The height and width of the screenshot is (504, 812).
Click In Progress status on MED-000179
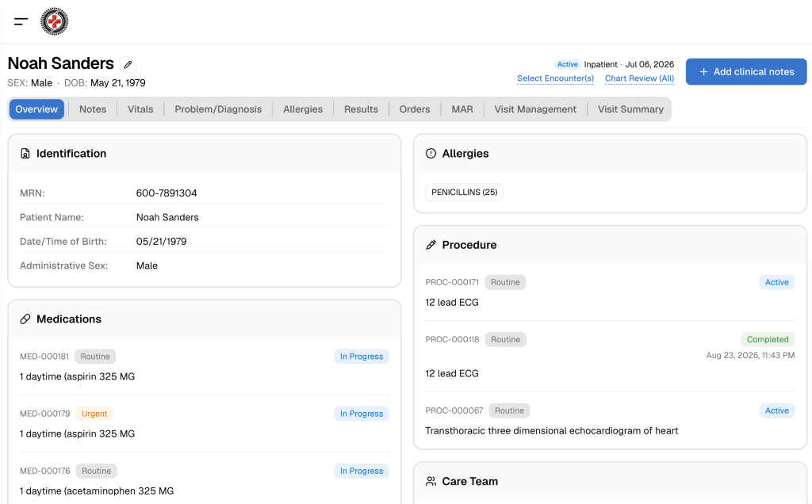(x=362, y=414)
